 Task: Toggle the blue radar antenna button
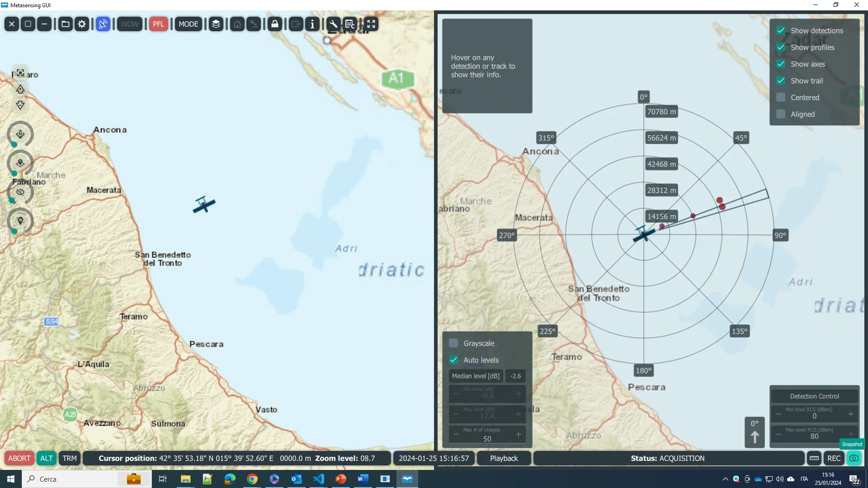click(x=103, y=24)
